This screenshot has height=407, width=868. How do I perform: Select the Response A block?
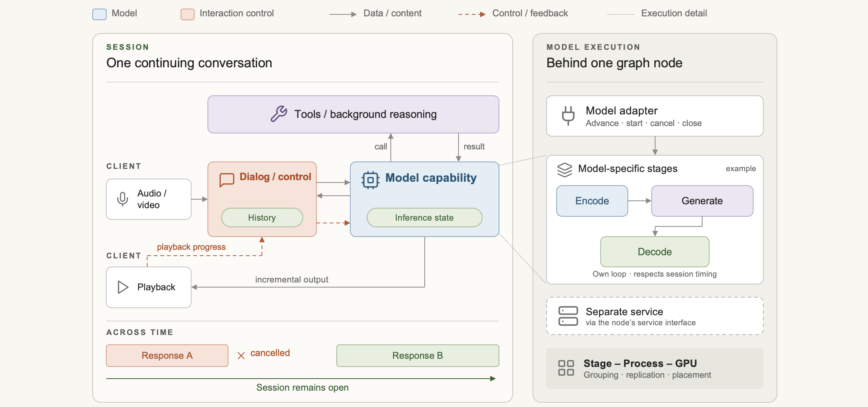coord(167,356)
